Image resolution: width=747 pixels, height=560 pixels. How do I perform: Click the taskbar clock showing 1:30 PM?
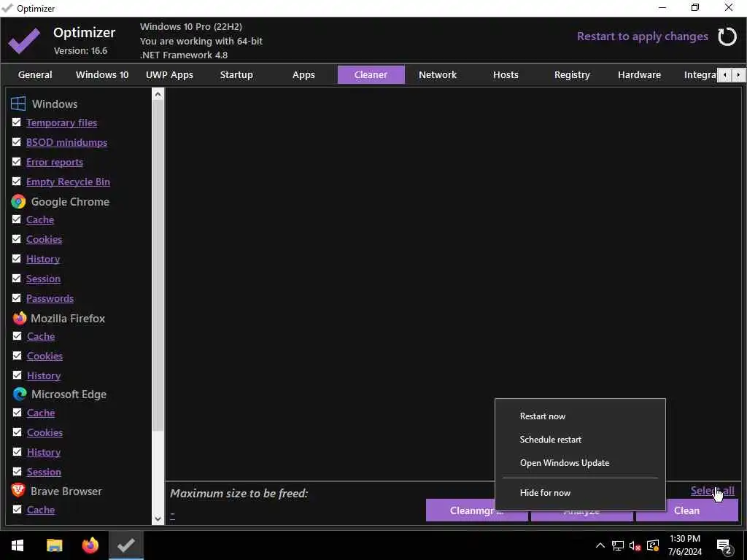click(x=684, y=545)
